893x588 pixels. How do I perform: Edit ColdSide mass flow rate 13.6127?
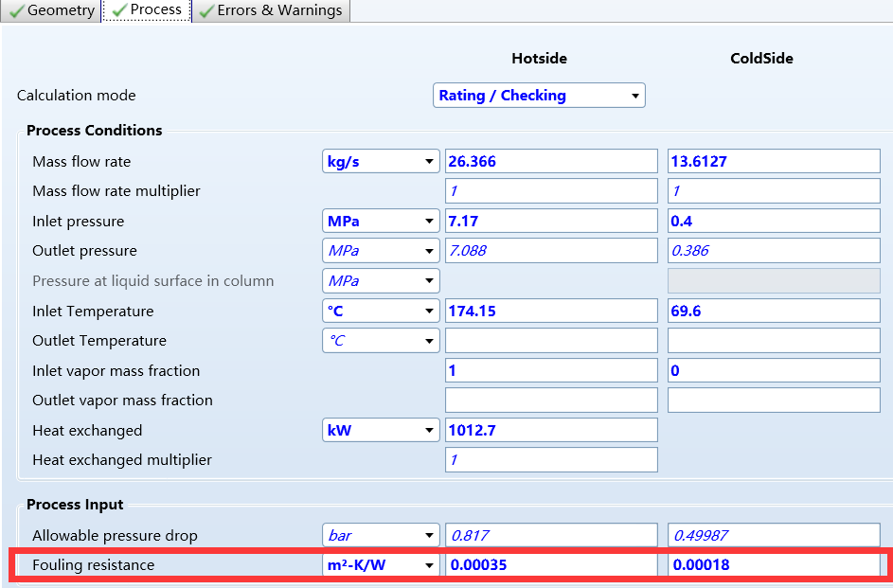click(x=774, y=161)
